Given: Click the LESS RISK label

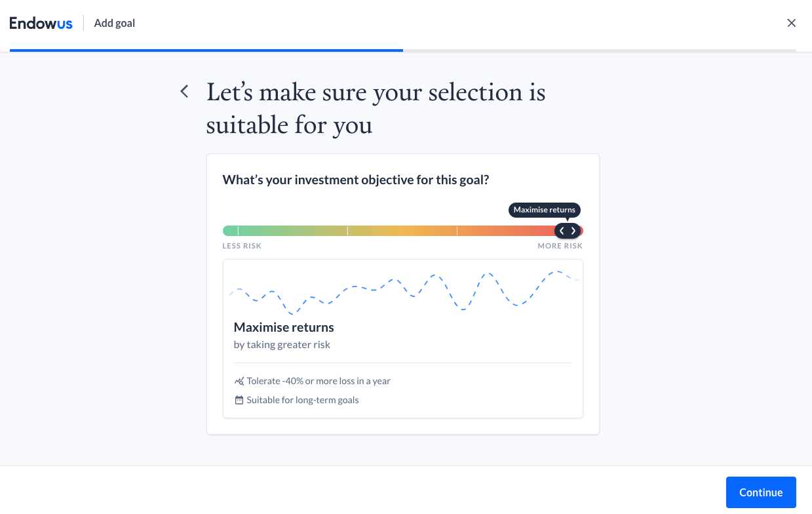Looking at the screenshot, I should click(242, 246).
